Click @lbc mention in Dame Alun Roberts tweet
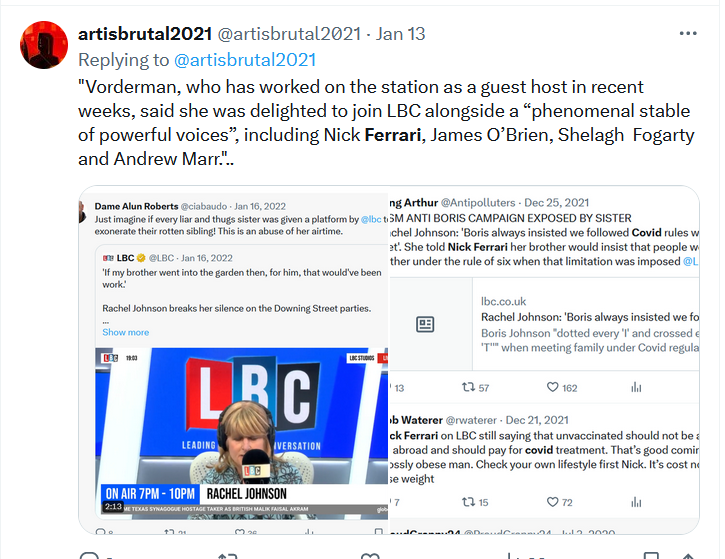725x559 pixels. pyautogui.click(x=371, y=219)
